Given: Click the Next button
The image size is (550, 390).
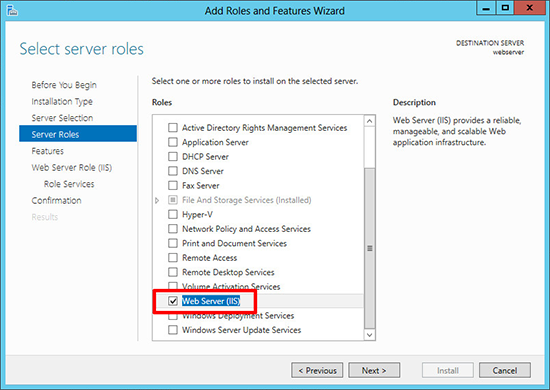Looking at the screenshot, I should pos(374,370).
